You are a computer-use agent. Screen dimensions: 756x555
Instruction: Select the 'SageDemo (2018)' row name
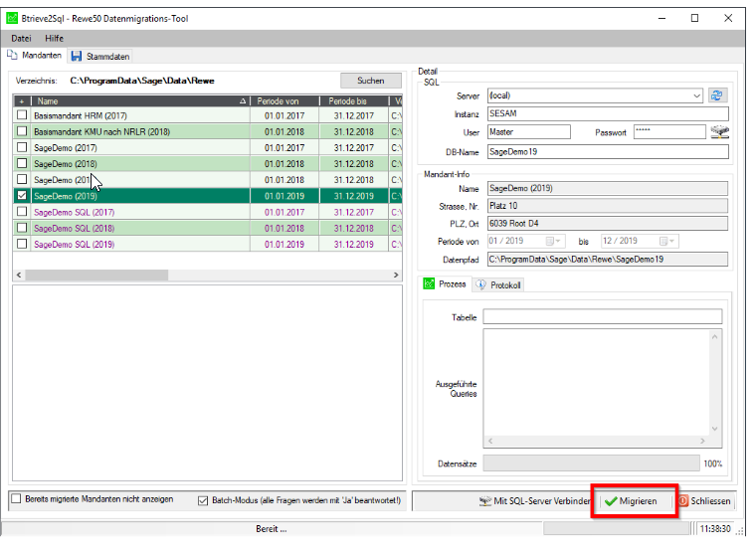pyautogui.click(x=66, y=163)
